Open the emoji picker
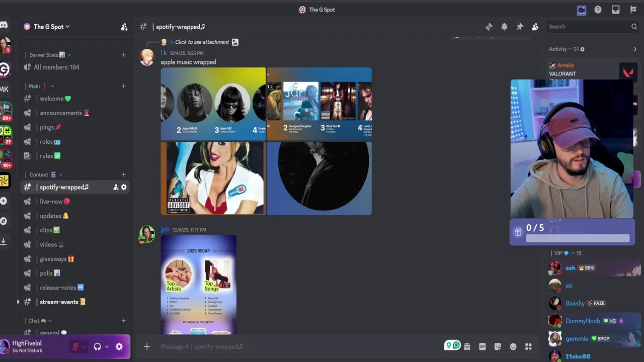Viewport: 644px width, 362px height. tap(513, 346)
